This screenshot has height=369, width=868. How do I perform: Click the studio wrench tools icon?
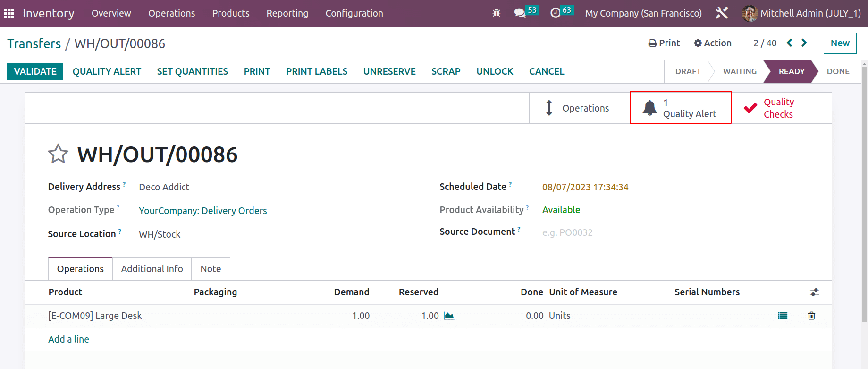[722, 13]
